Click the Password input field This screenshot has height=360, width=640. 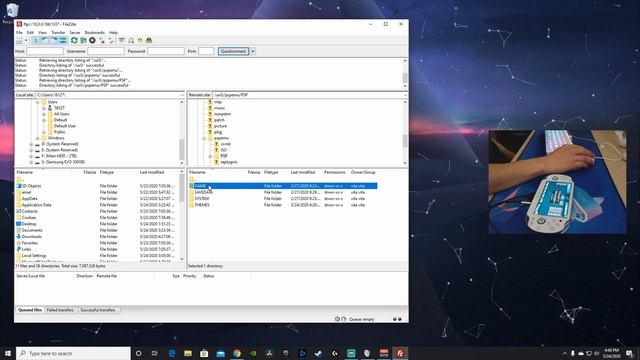point(166,51)
